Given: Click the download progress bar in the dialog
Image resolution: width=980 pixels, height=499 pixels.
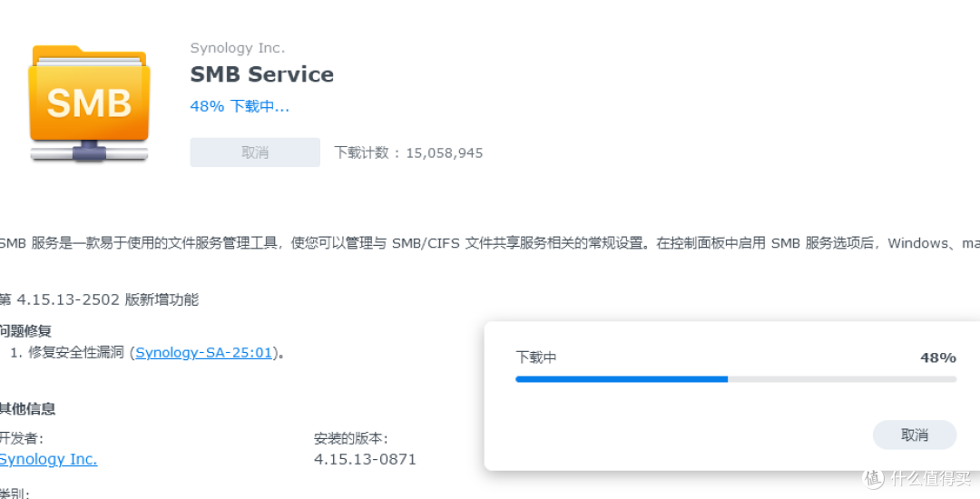Looking at the screenshot, I should click(x=736, y=379).
